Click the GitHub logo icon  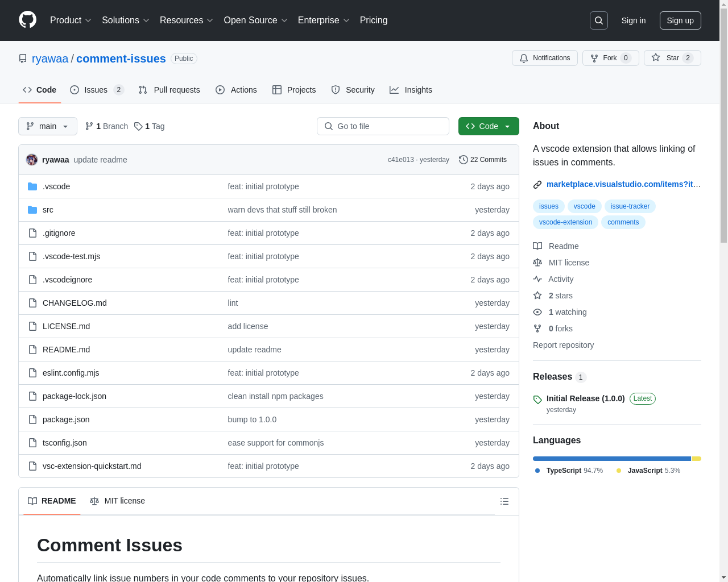(x=28, y=20)
